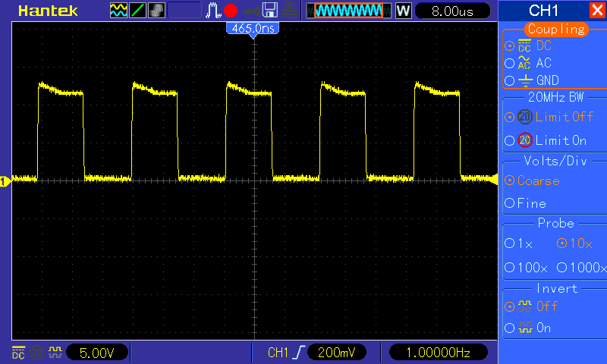
Task: Select Coarse Volts/Div adjustment
Action: click(509, 180)
